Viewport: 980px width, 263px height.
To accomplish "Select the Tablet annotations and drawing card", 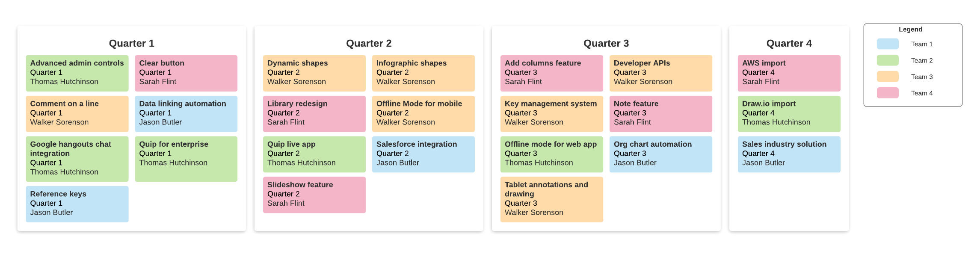I will (551, 199).
